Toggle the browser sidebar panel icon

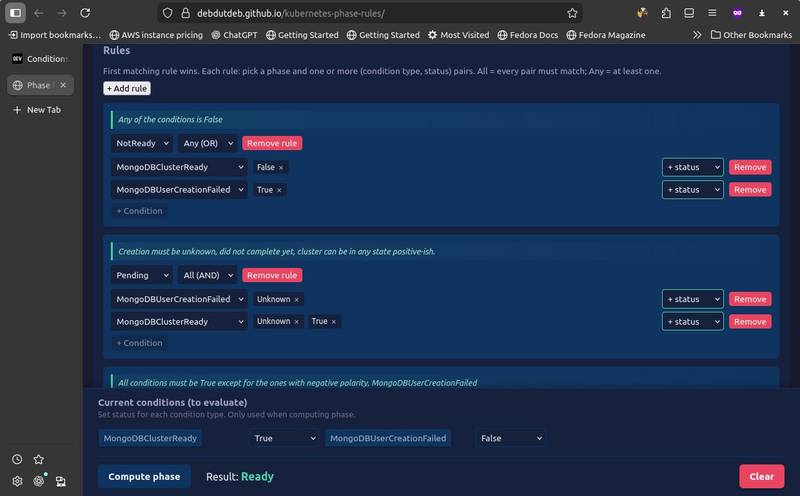coord(15,13)
